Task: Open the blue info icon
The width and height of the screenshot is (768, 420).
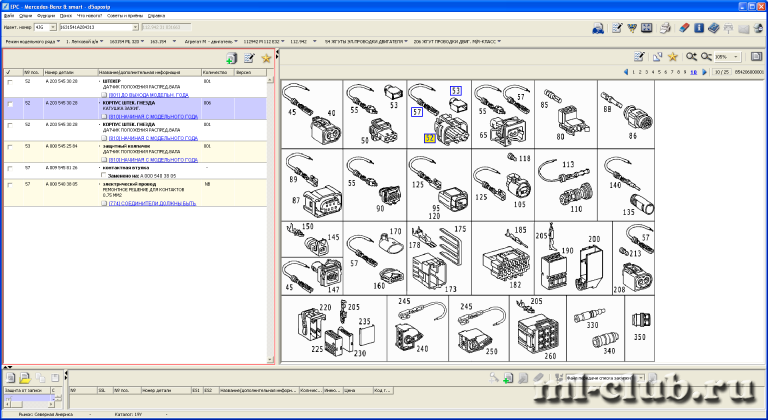Action: [x=699, y=28]
